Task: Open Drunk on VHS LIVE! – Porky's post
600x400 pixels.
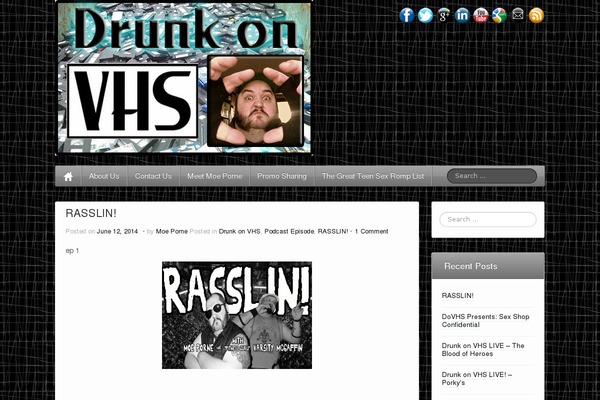Action: pos(477,379)
